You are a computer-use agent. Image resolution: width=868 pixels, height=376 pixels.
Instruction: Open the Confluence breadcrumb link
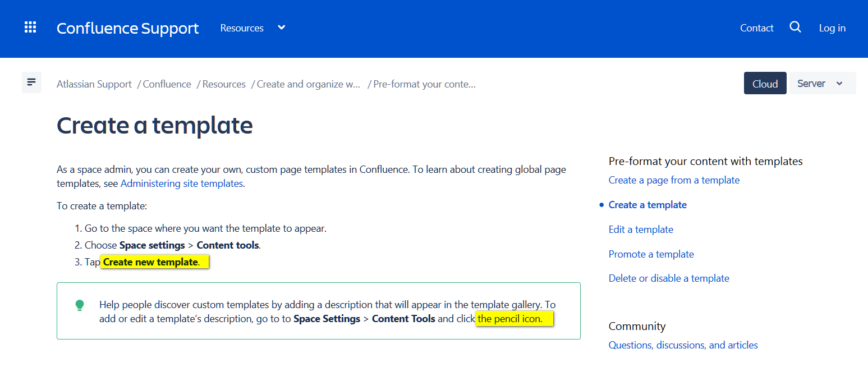point(167,84)
